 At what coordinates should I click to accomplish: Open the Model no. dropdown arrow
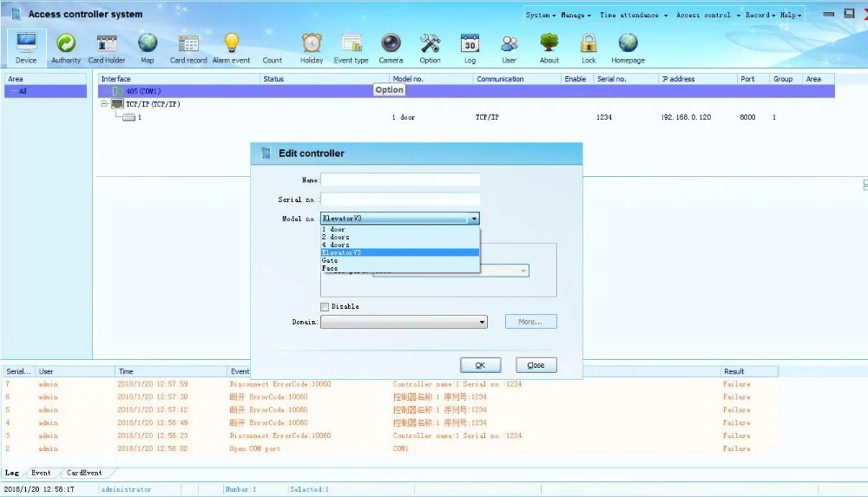tap(474, 219)
